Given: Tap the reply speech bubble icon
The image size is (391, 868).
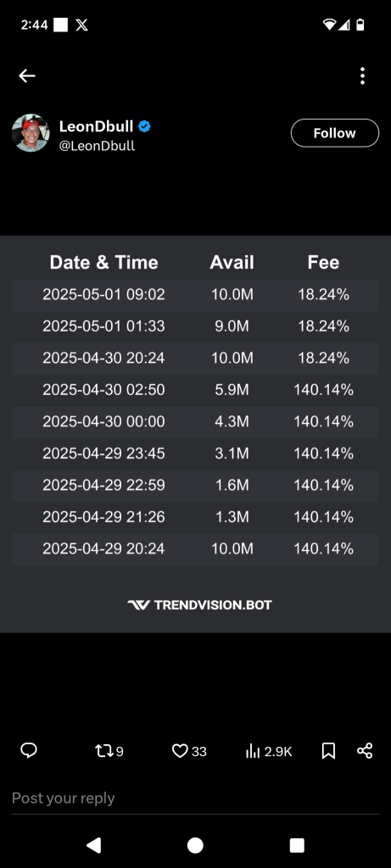Looking at the screenshot, I should point(29,751).
